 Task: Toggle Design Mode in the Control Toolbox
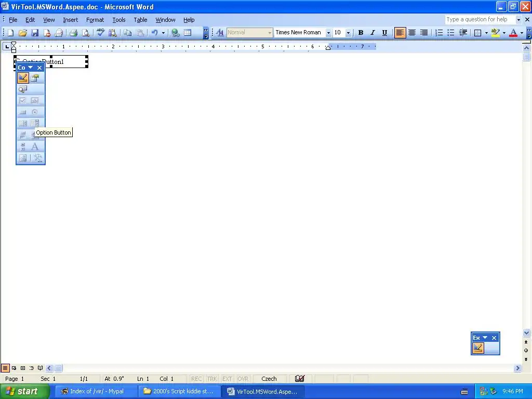click(23, 78)
